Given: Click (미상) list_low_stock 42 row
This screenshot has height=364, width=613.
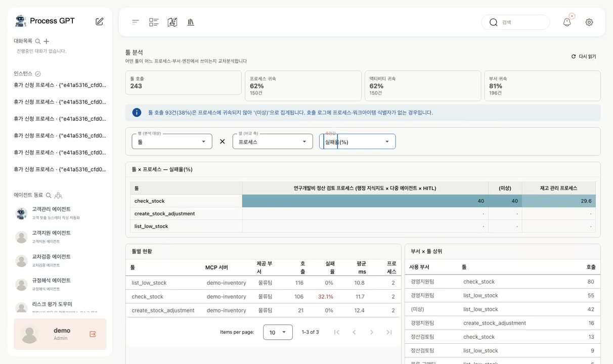Looking at the screenshot, I should pos(502,309).
